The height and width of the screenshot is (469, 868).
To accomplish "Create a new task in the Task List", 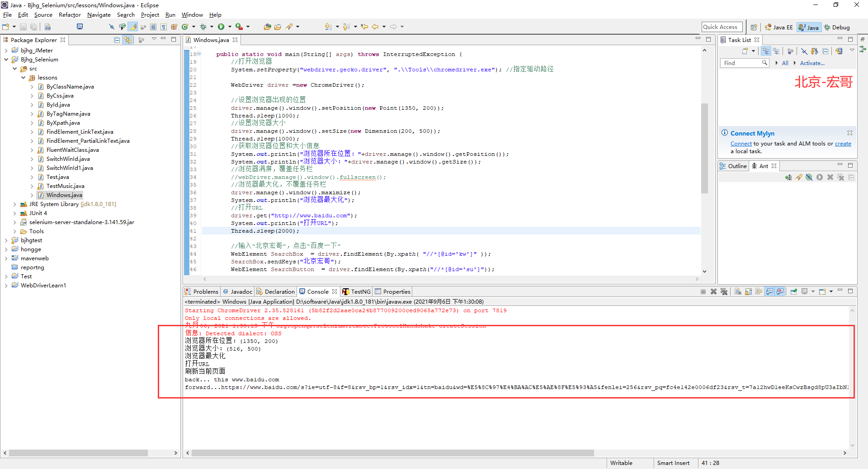I will click(x=744, y=51).
